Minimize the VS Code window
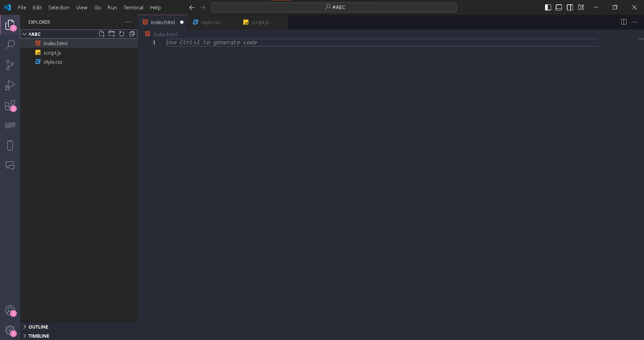The width and height of the screenshot is (644, 340). (x=596, y=7)
